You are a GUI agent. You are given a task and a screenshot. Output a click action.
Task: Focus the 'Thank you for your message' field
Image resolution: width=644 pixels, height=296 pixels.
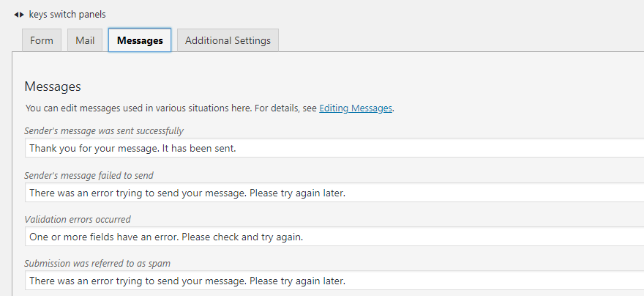tap(439, 148)
